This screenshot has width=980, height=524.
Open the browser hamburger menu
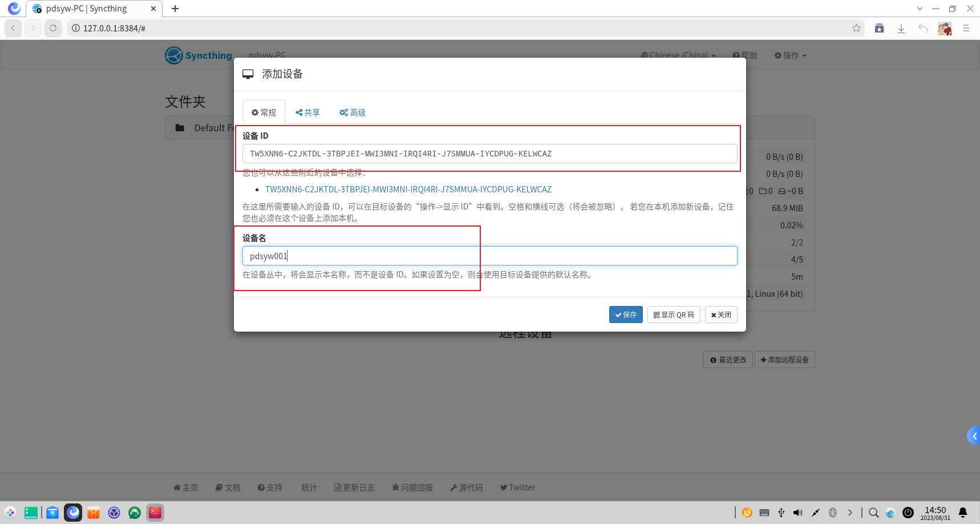[966, 28]
